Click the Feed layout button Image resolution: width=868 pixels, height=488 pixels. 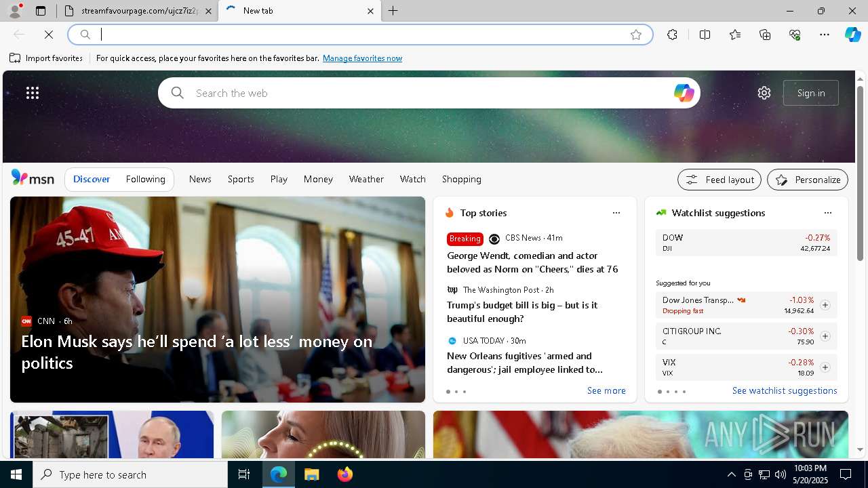pyautogui.click(x=719, y=180)
